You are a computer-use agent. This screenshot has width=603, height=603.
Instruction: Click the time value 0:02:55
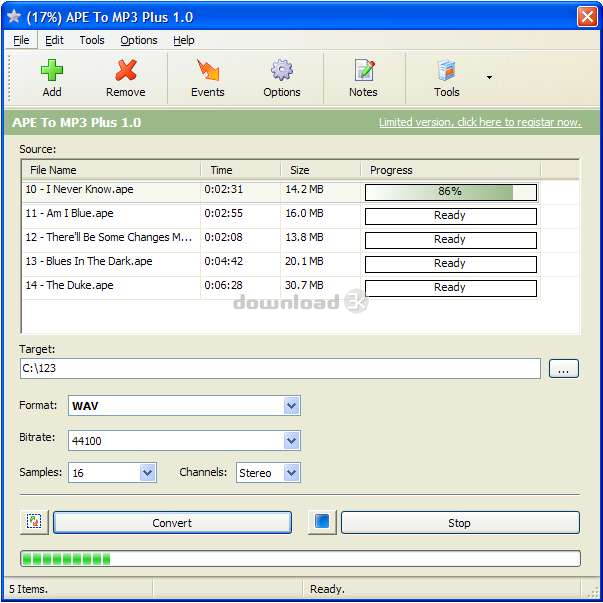[x=223, y=213]
